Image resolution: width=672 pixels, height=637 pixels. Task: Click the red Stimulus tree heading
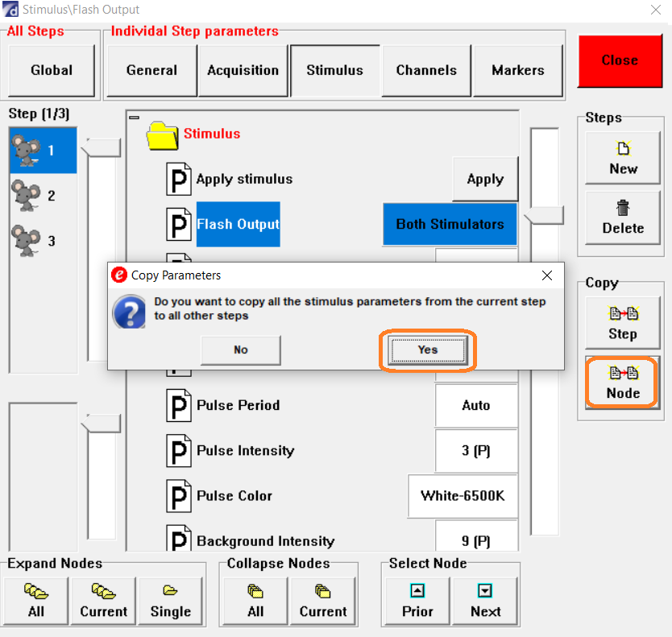coord(212,134)
